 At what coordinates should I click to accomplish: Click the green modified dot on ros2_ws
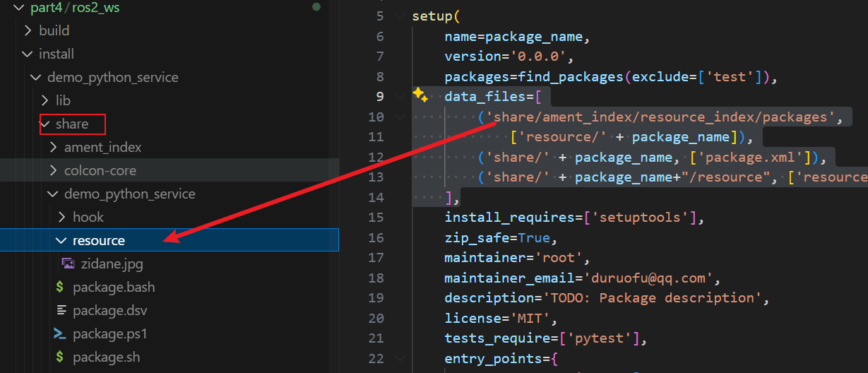(x=316, y=7)
